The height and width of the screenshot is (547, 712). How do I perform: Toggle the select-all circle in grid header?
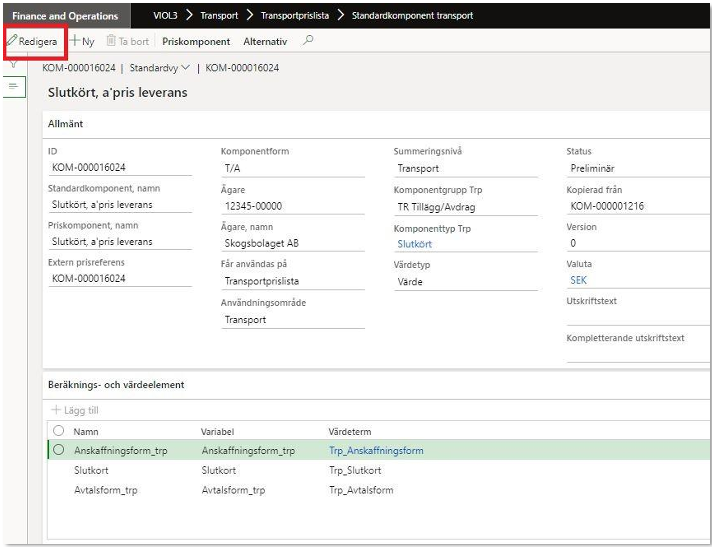[58, 431]
